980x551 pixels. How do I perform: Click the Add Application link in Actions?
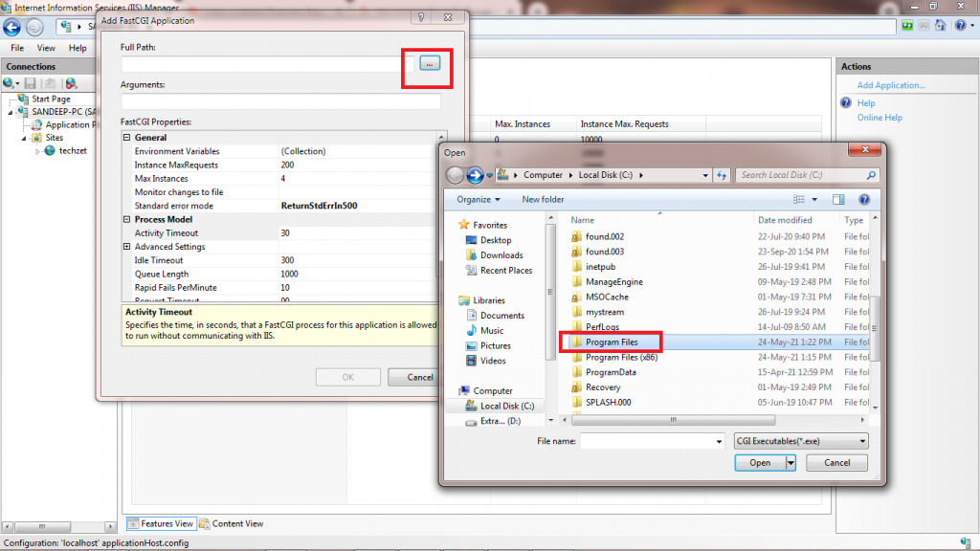pyautogui.click(x=891, y=85)
